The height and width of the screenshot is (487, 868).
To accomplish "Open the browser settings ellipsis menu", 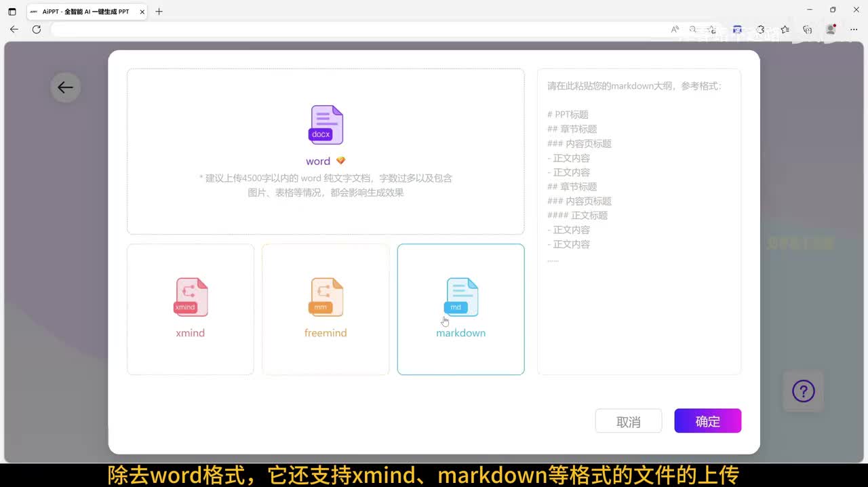I will pos(853,29).
